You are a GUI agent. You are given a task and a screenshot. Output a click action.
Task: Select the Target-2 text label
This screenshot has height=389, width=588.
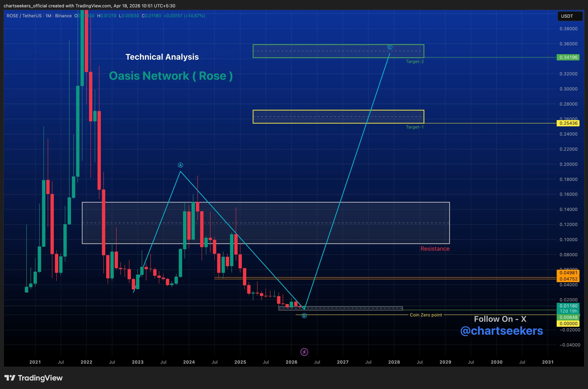coord(415,62)
